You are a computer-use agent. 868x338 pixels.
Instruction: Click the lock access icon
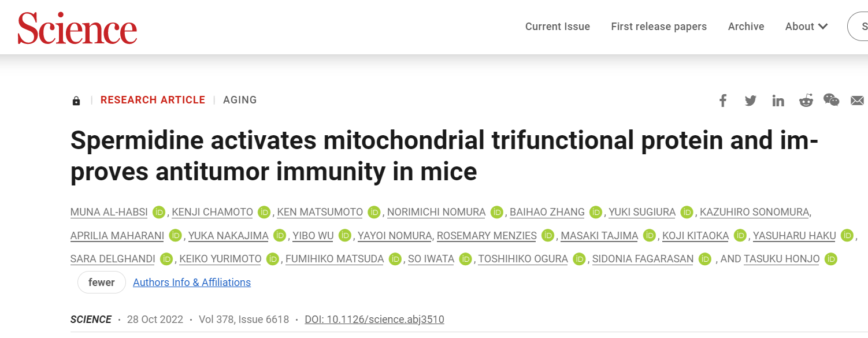76,101
